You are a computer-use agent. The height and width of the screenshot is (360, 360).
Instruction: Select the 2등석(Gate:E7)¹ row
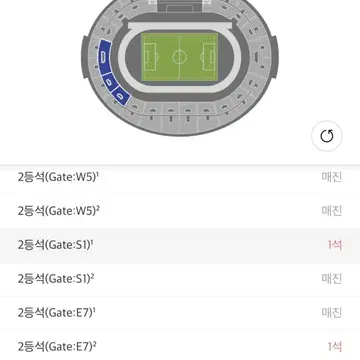coord(180,313)
